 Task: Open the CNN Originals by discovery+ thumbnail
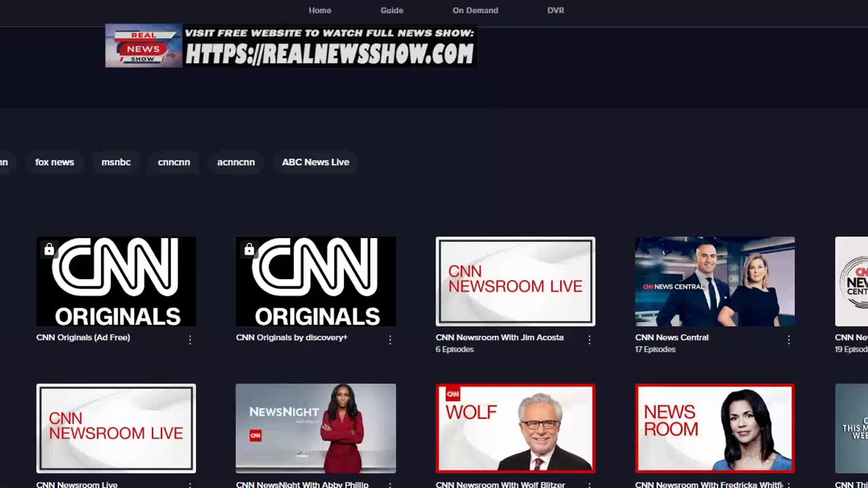[x=315, y=281]
